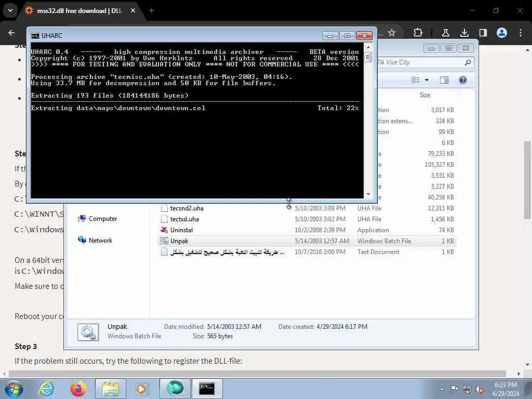This screenshot has width=532, height=399.
Task: Show hidden tray icons arrow
Action: click(x=442, y=389)
